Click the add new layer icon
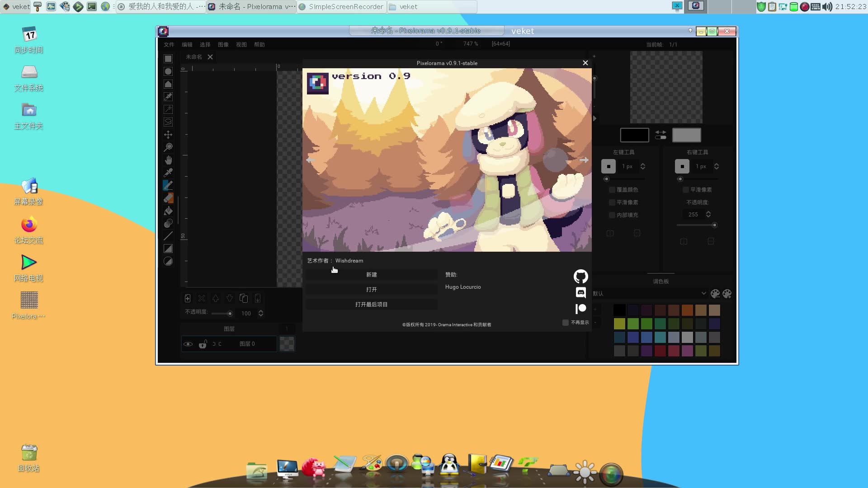The image size is (868, 488). (x=188, y=298)
